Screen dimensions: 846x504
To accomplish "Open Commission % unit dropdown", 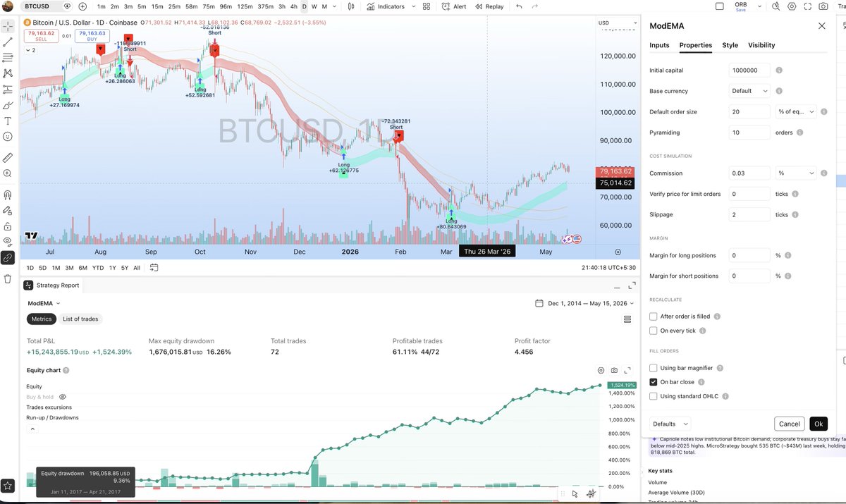I will (x=795, y=173).
